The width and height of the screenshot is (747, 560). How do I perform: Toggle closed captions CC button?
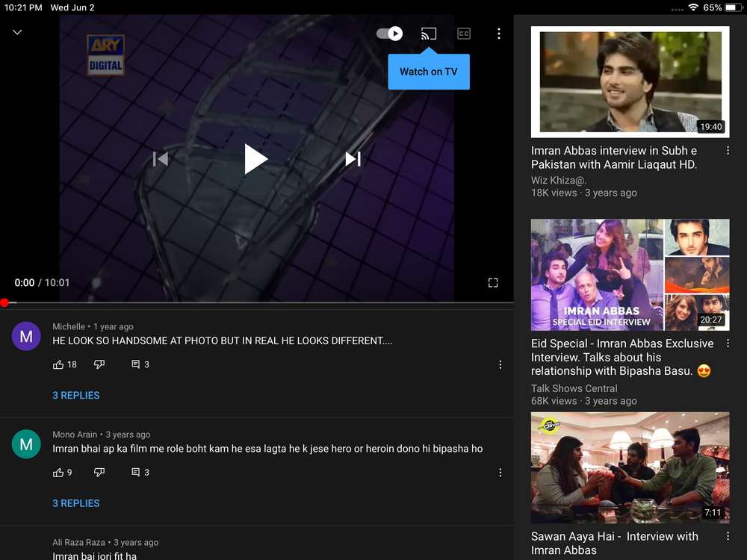464,34
